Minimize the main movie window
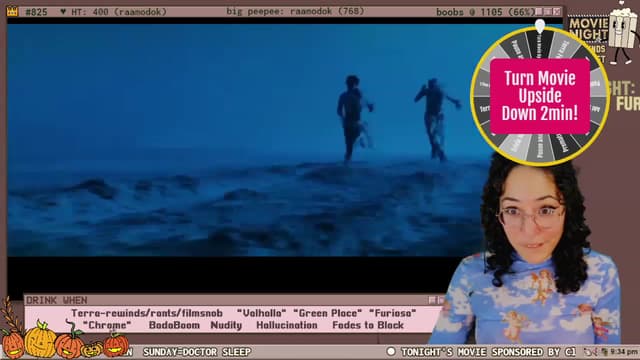Screen dimensions: 640x360 pos(540,11)
